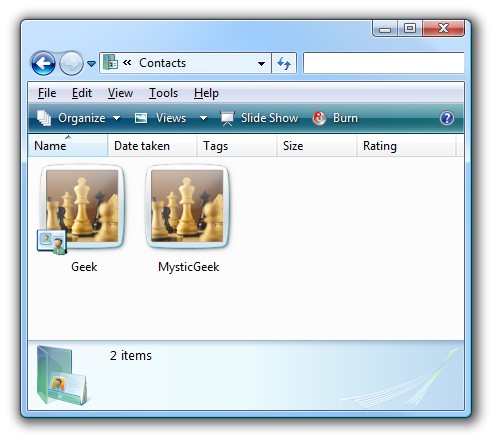Sort by the Date taken column

152,146
